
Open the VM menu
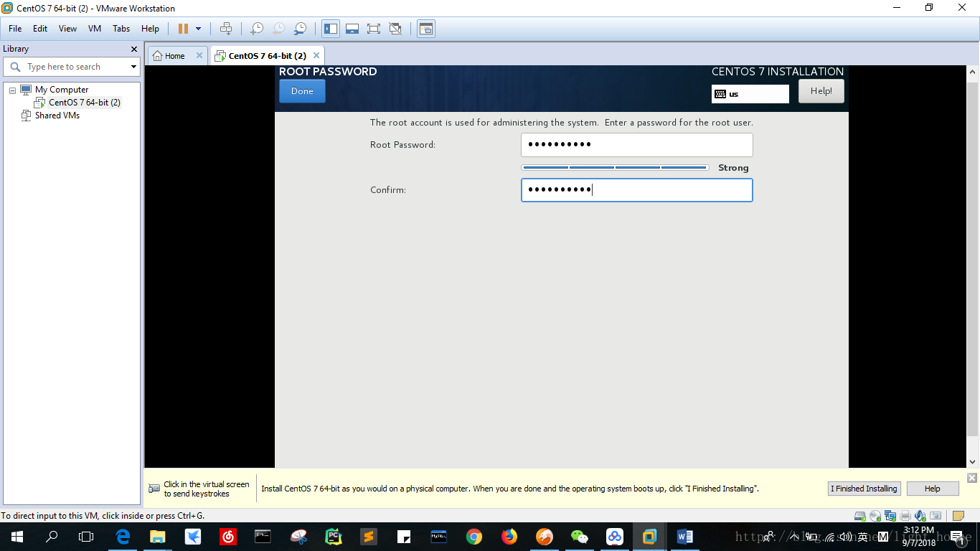[x=95, y=29]
